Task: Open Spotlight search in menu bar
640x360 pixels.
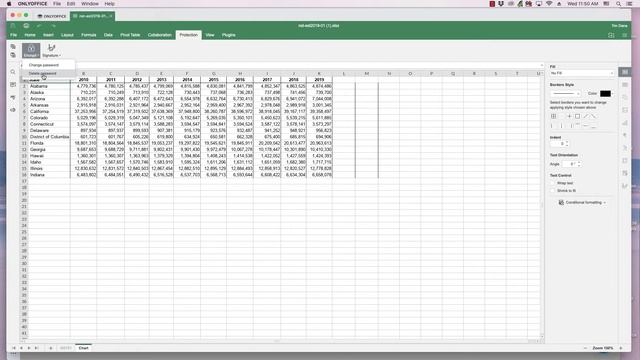Action: tap(619, 4)
